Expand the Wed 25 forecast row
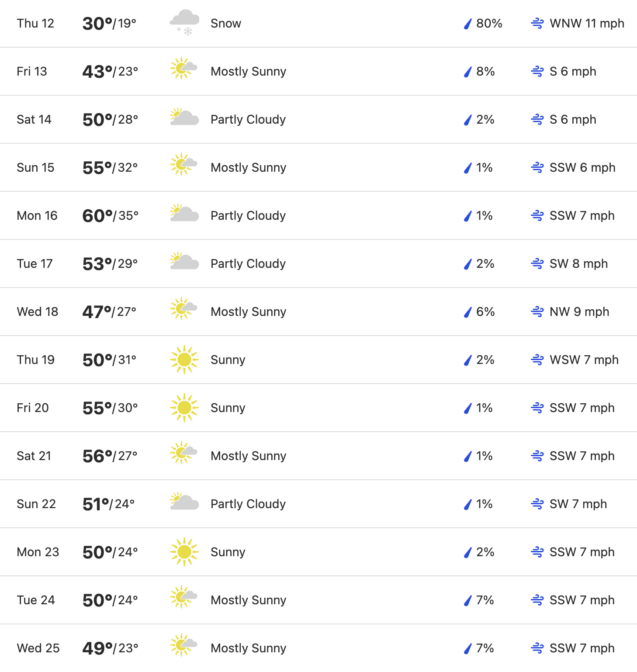This screenshot has height=672, width=637. 318,648
